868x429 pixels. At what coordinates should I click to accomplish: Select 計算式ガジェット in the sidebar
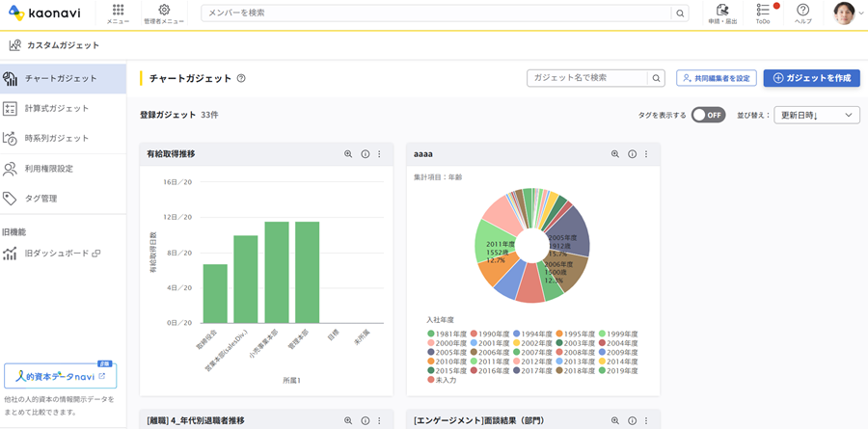[56, 108]
